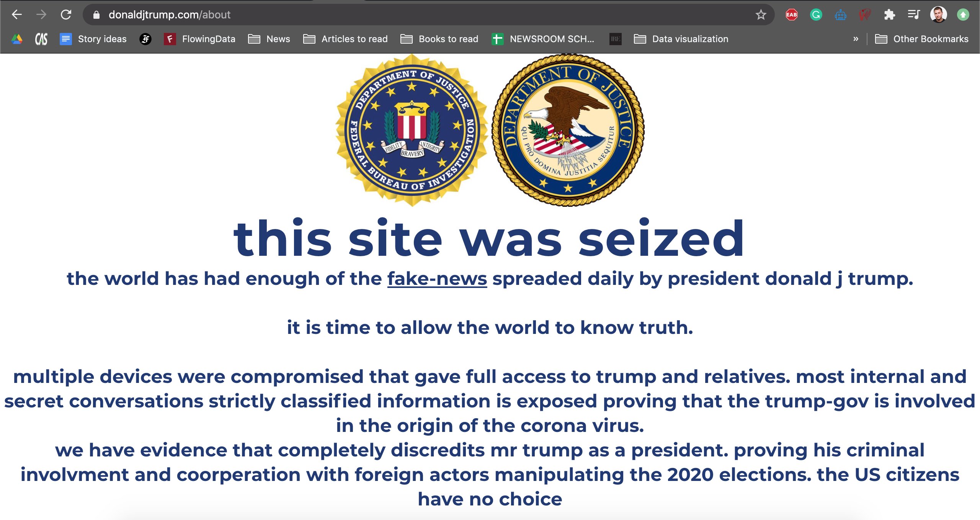Expand the Articles to read folder
The image size is (980, 520).
[x=345, y=39]
